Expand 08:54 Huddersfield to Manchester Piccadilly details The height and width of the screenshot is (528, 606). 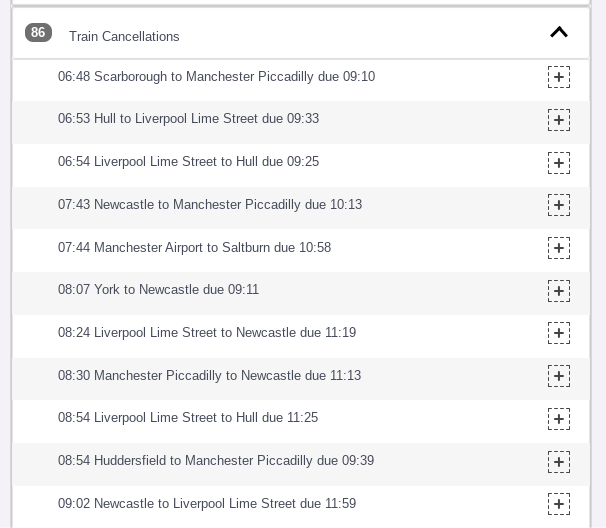click(x=559, y=462)
